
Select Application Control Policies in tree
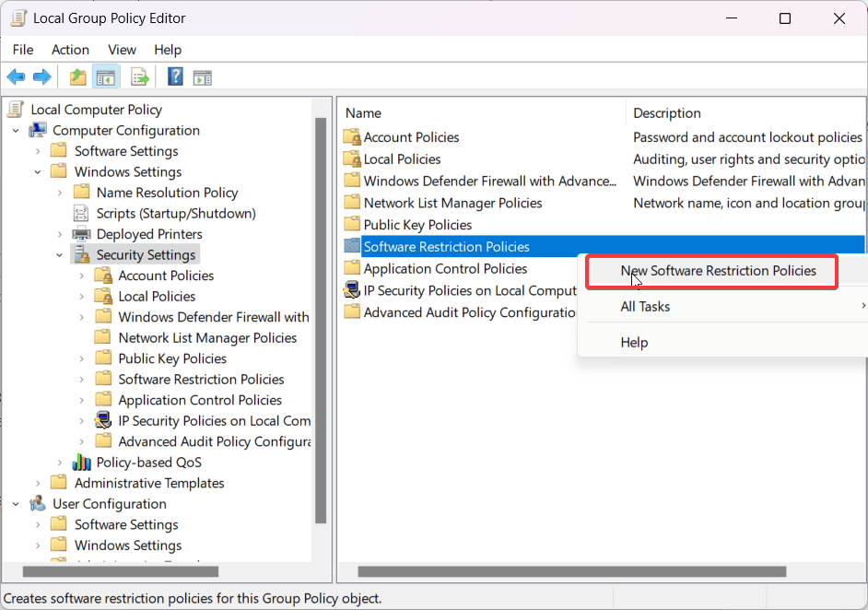click(x=200, y=400)
